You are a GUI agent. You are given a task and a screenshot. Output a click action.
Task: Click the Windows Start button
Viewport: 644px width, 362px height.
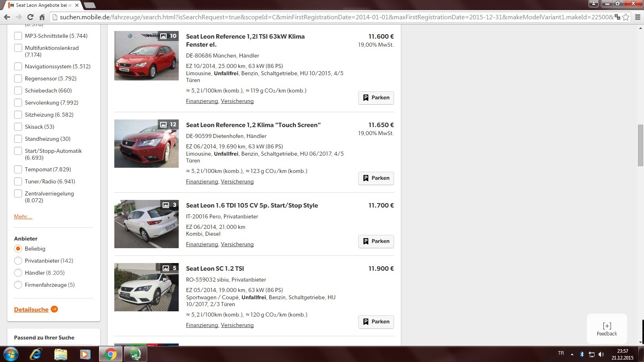(x=10, y=354)
